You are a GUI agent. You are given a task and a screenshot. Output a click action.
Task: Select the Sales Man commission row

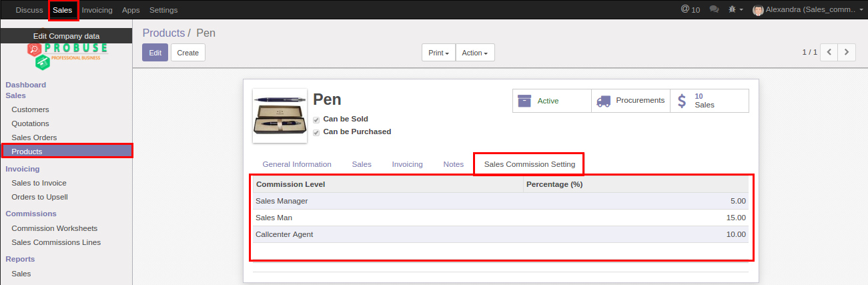click(x=500, y=218)
